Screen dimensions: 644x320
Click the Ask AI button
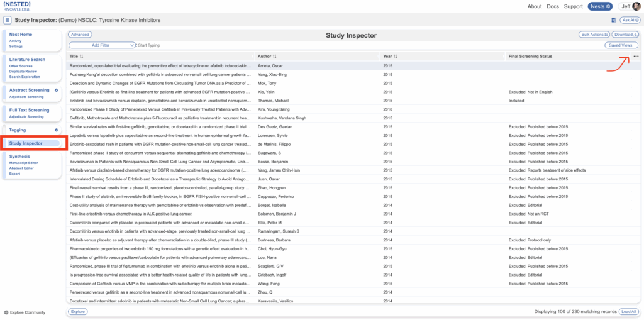coord(630,20)
